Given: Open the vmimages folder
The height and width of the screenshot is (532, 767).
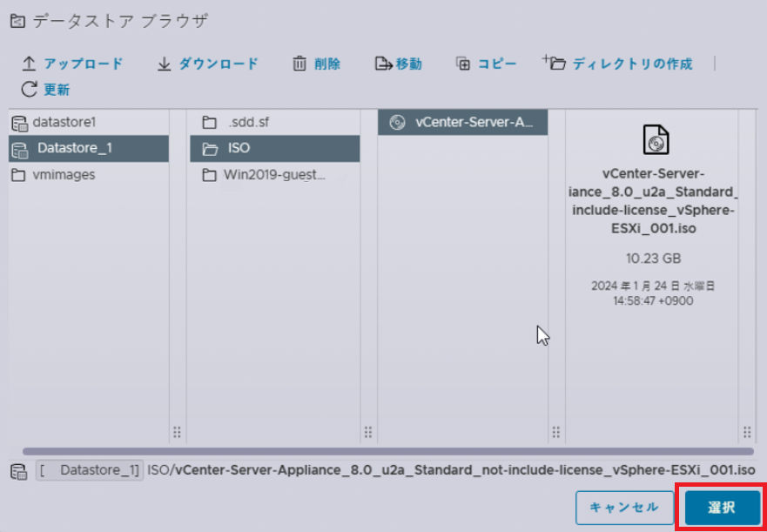Looking at the screenshot, I should coord(89,175).
